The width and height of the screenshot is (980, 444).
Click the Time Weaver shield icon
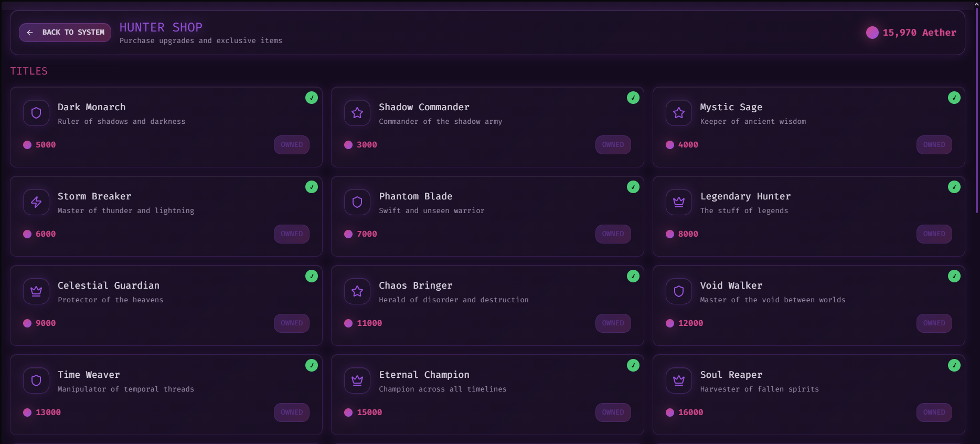36,380
